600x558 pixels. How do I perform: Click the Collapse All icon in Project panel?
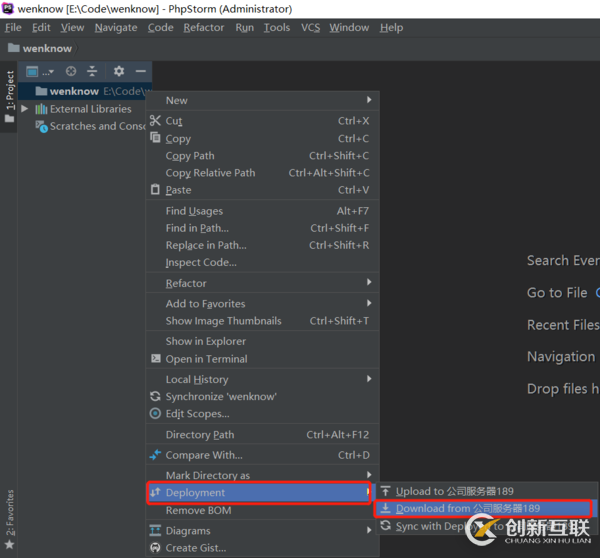92,71
